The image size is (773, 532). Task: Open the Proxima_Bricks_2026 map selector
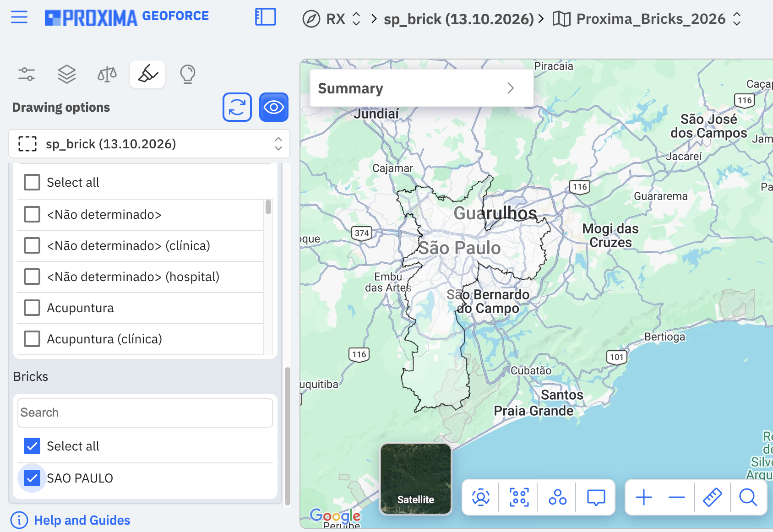coord(647,19)
